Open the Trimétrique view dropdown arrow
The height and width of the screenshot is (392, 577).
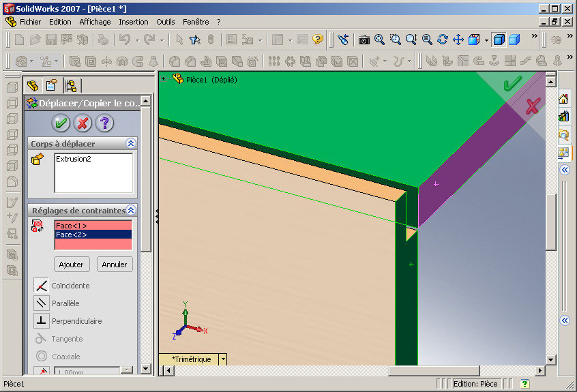223,359
